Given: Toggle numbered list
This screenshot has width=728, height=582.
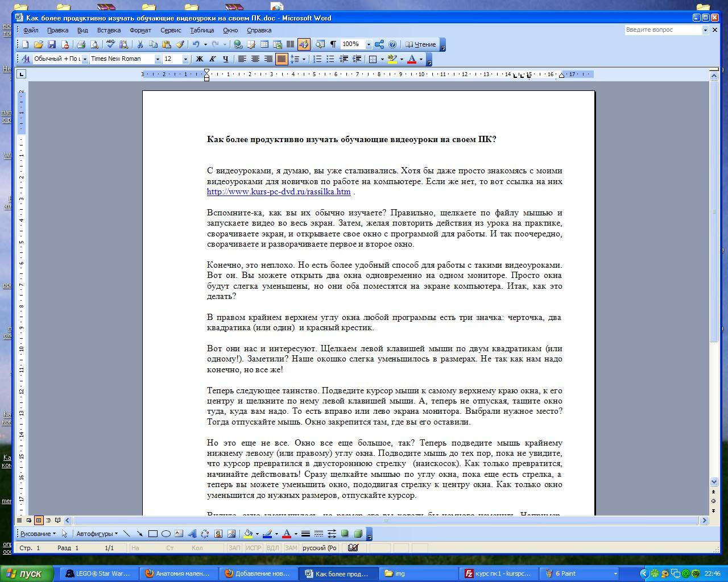Looking at the screenshot, I should (317, 59).
